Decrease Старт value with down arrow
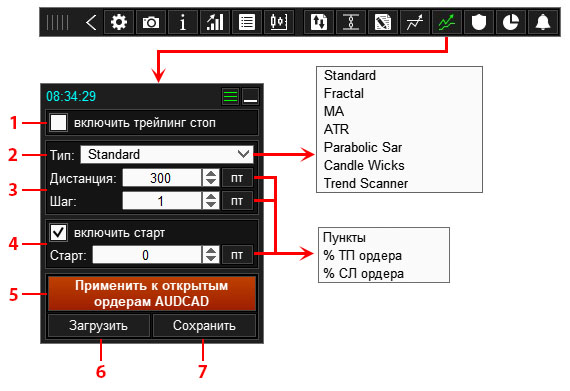Image resolution: width=570 pixels, height=391 pixels. [x=211, y=259]
